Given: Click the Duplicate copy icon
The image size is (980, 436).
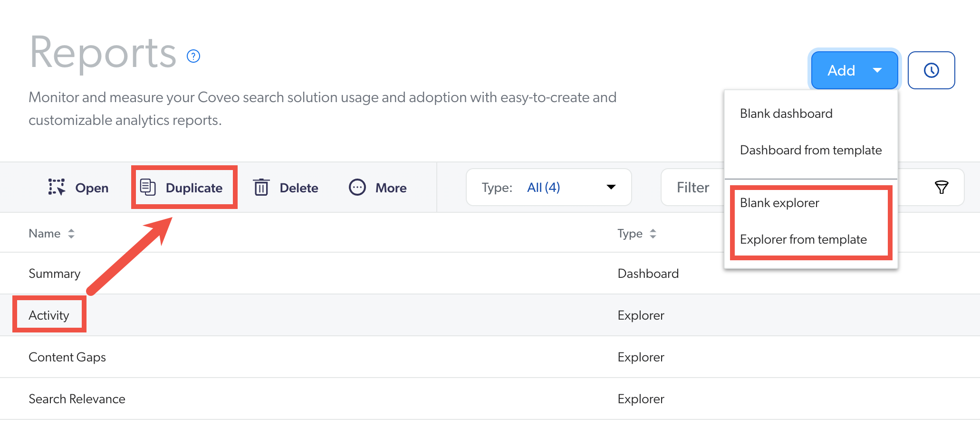Looking at the screenshot, I should point(148,187).
